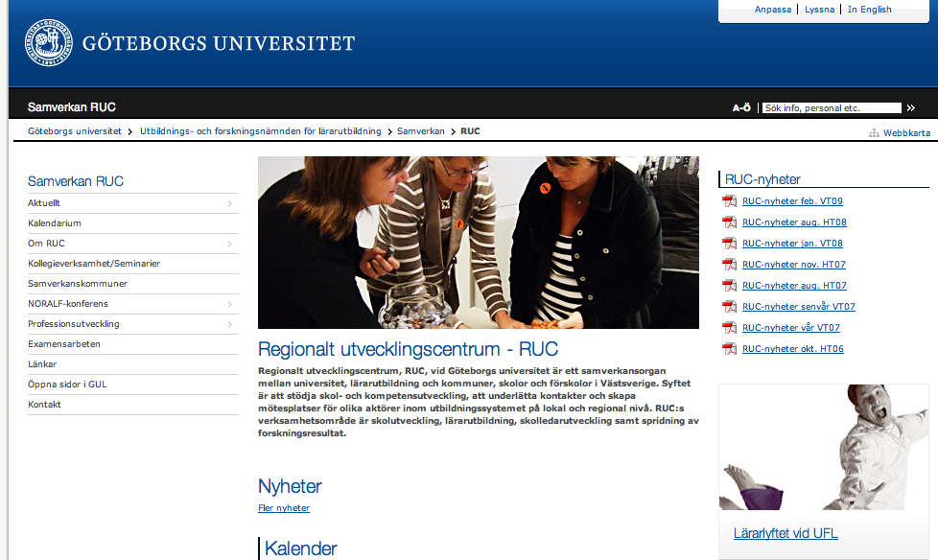This screenshot has height=560, width=938.
Task: Open RUC-nyheter senvår VT07 link
Action: [799, 306]
